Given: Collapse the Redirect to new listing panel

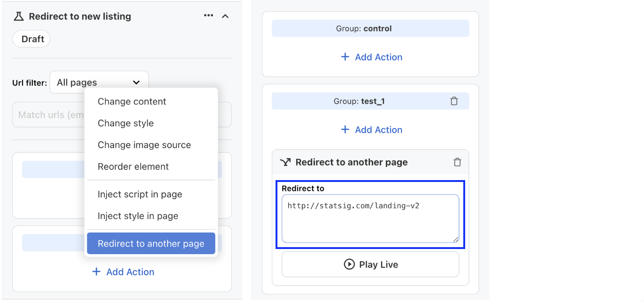Looking at the screenshot, I should point(225,15).
